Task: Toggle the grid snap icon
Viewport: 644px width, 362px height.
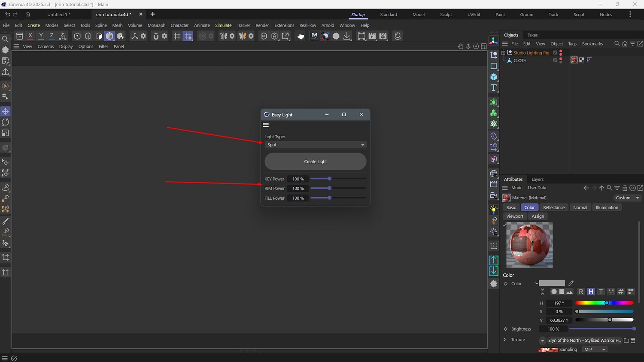Action: point(177,36)
